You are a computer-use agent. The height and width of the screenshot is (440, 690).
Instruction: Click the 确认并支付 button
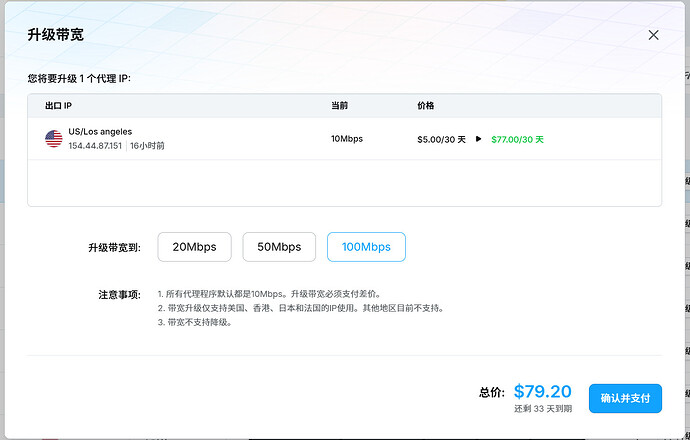coord(625,398)
